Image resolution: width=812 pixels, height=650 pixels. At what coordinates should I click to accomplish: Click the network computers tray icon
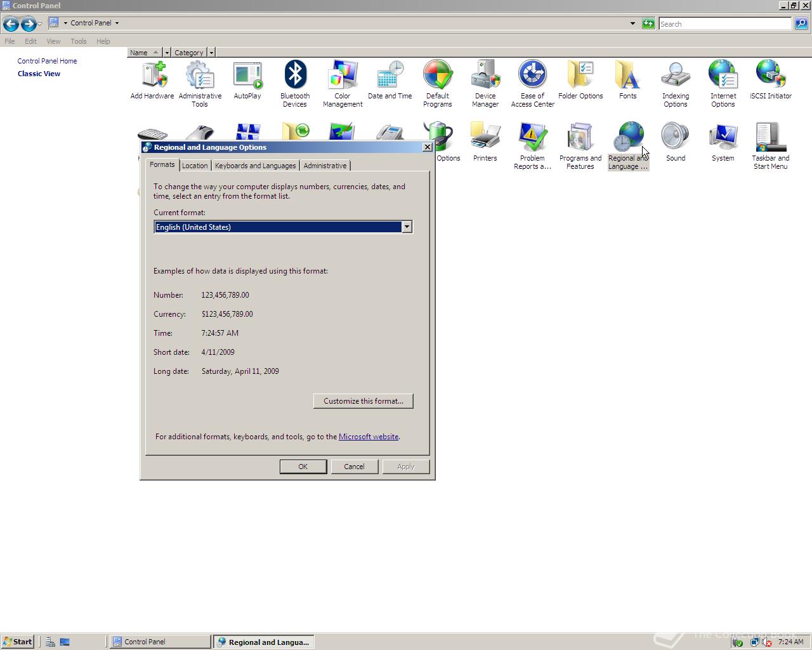pos(754,642)
